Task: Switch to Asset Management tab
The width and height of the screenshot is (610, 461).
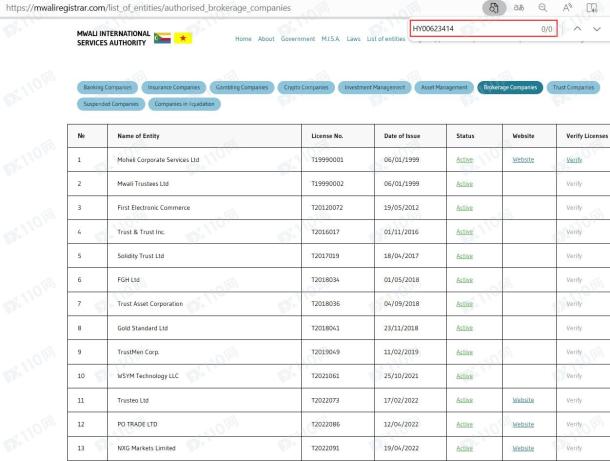Action: (x=444, y=88)
